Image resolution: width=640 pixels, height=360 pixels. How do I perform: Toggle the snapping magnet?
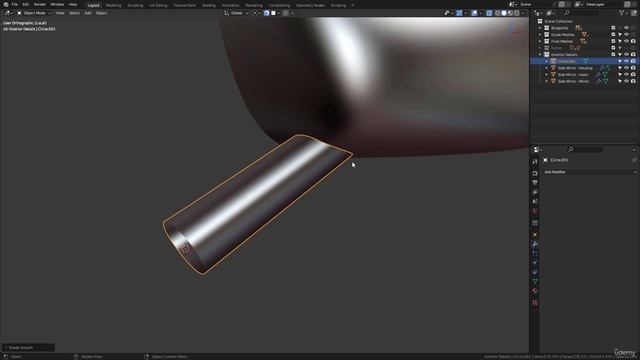point(266,13)
